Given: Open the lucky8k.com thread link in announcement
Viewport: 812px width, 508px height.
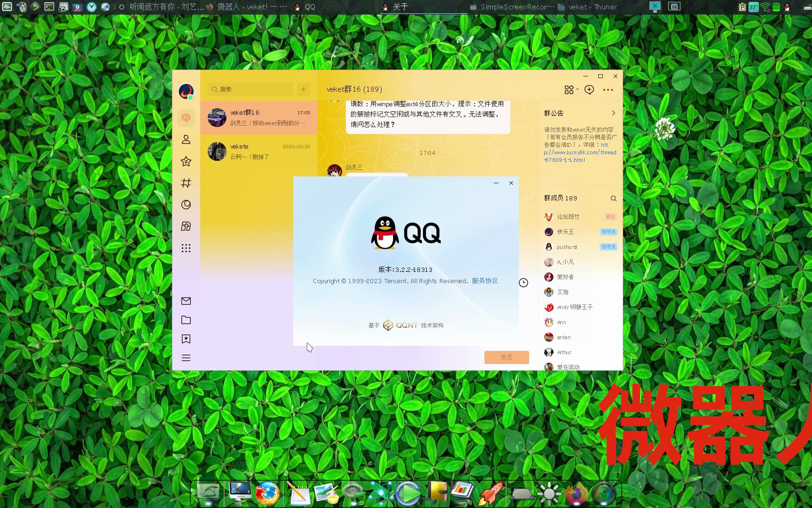Looking at the screenshot, I should click(580, 152).
